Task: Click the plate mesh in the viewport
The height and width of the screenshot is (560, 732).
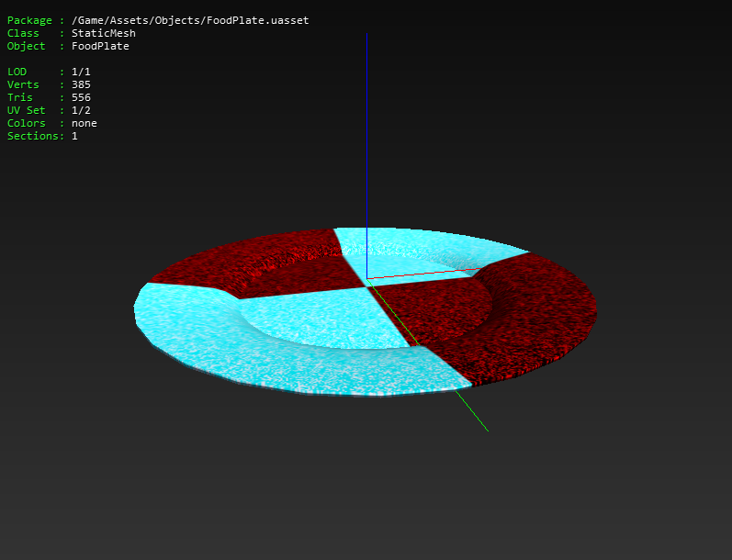Action: click(365, 312)
